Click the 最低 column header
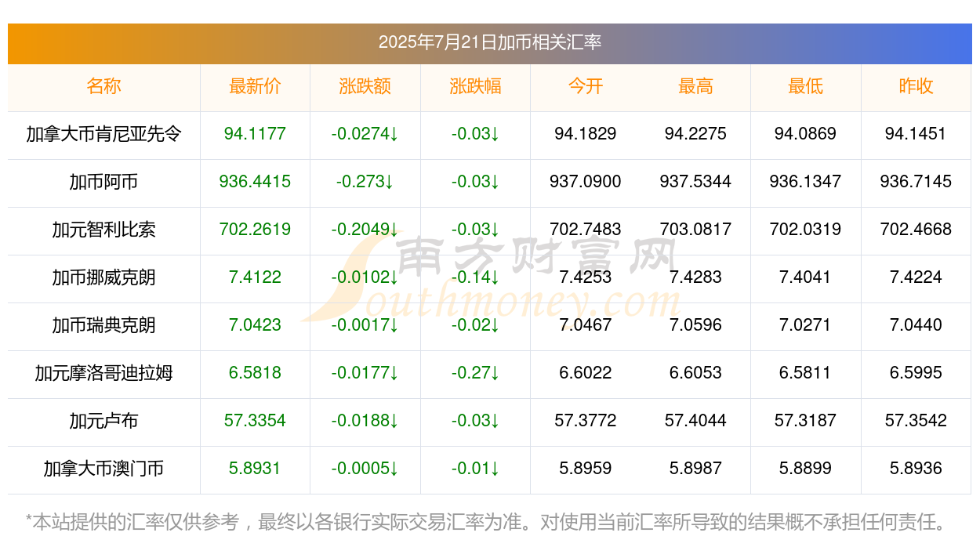980x547 pixels. pyautogui.click(x=806, y=86)
